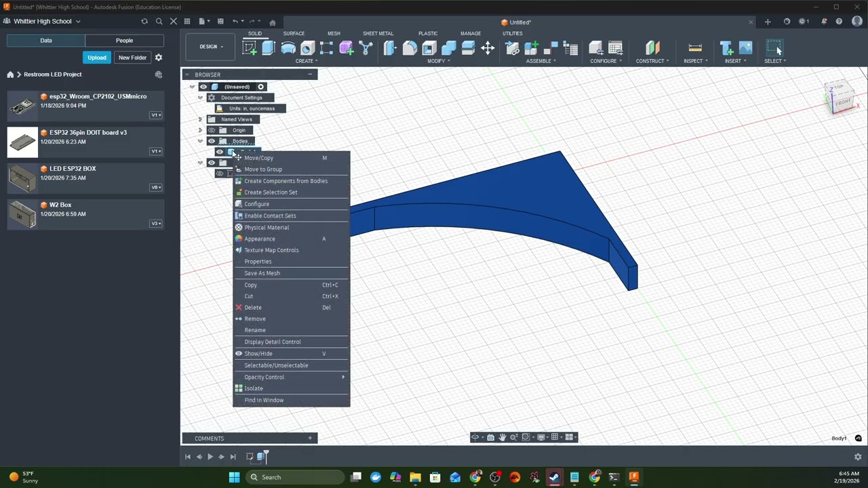Switch to the SHEET METAL tab
Image resolution: width=868 pixels, height=488 pixels.
[378, 33]
